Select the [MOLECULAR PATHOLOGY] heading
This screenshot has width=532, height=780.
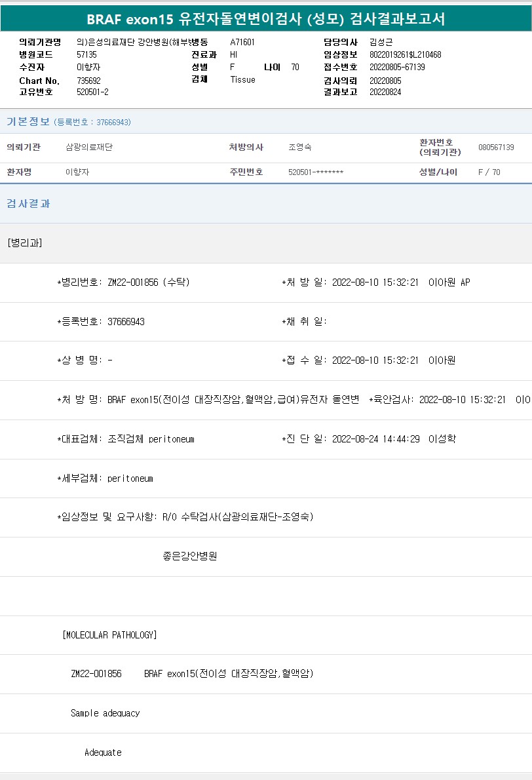pyautogui.click(x=109, y=635)
